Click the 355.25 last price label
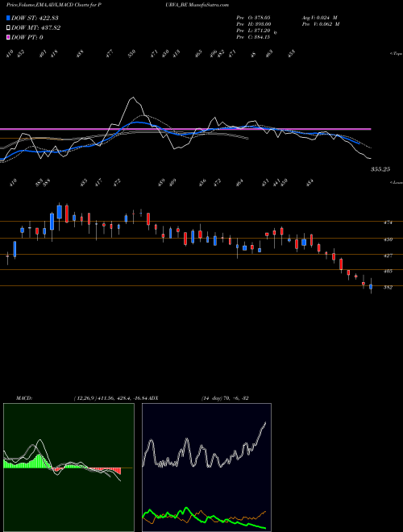Image resolution: width=403 pixels, height=532 pixels. [x=380, y=169]
